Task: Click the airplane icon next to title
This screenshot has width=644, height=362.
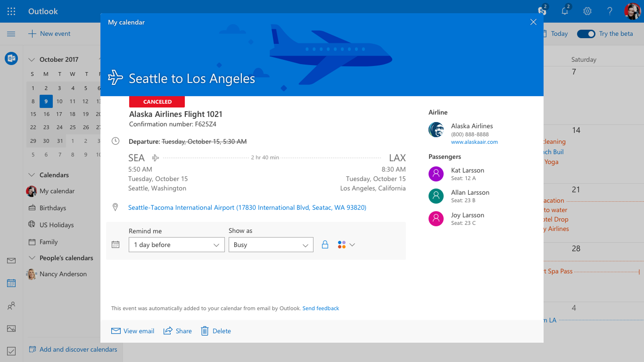Action: (x=116, y=78)
